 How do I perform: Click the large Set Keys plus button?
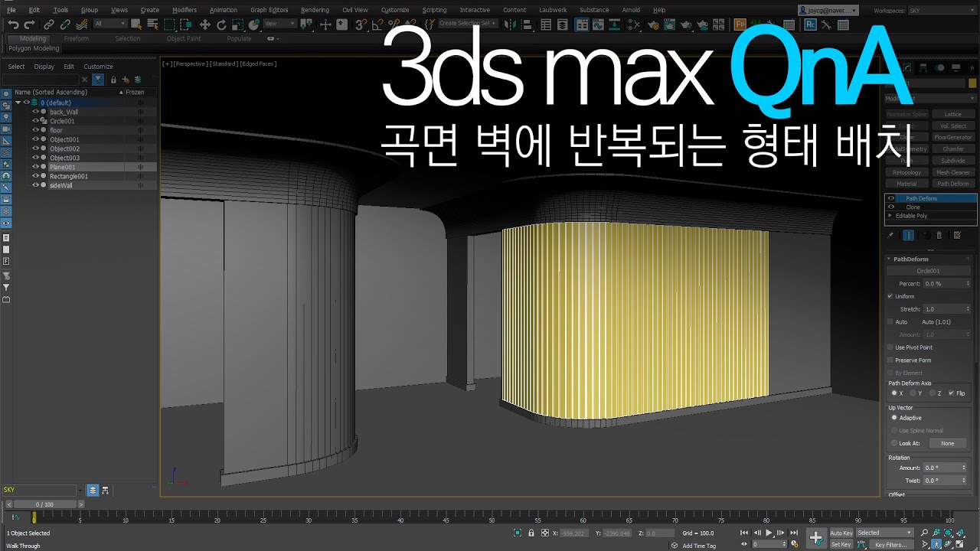[x=816, y=538]
